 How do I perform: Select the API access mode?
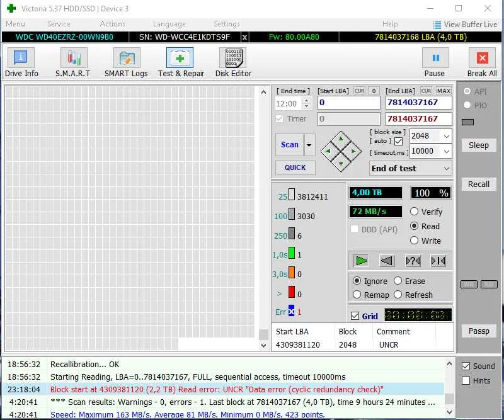(467, 91)
